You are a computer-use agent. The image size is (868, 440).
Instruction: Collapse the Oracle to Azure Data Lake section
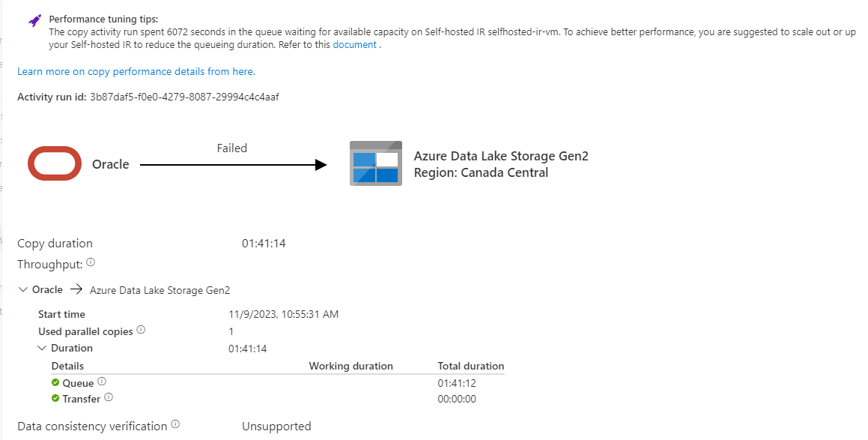pyautogui.click(x=23, y=289)
